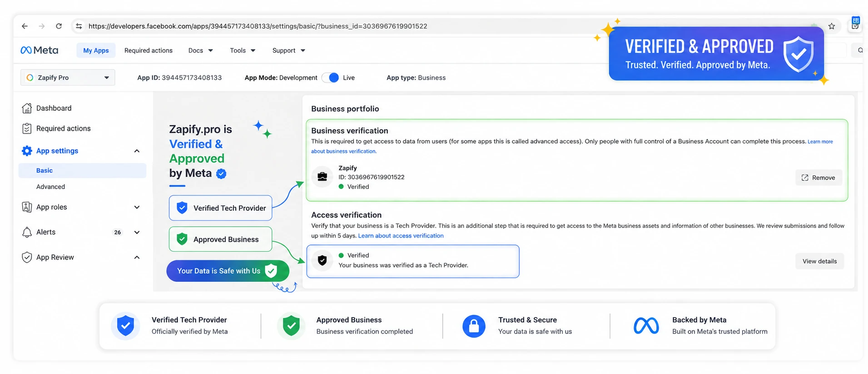Expand the App roles section chevron
The height and width of the screenshot is (374, 868).
tap(137, 207)
